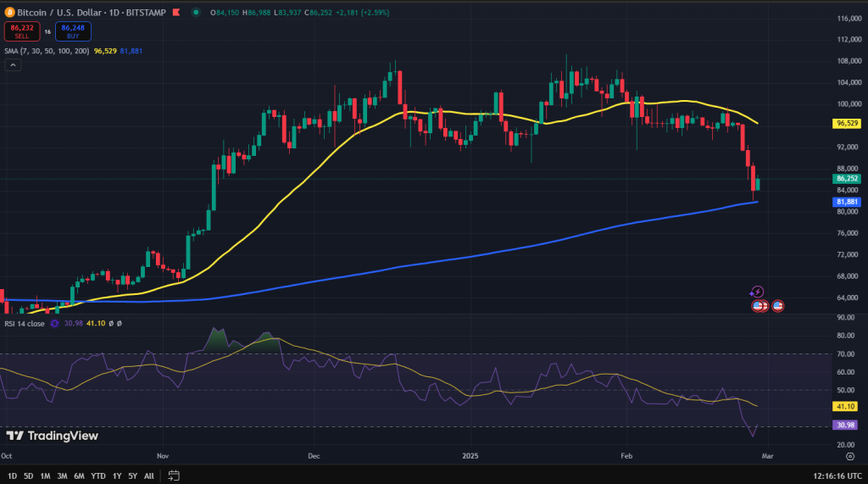Click the 12:16:16 UTC clock
The height and width of the screenshot is (484, 868).
click(837, 476)
